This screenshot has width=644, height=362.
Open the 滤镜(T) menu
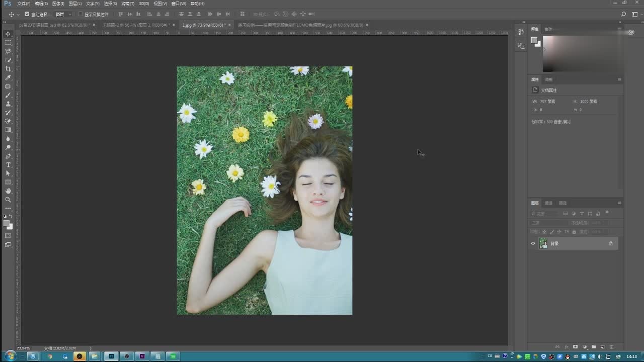[x=128, y=4]
